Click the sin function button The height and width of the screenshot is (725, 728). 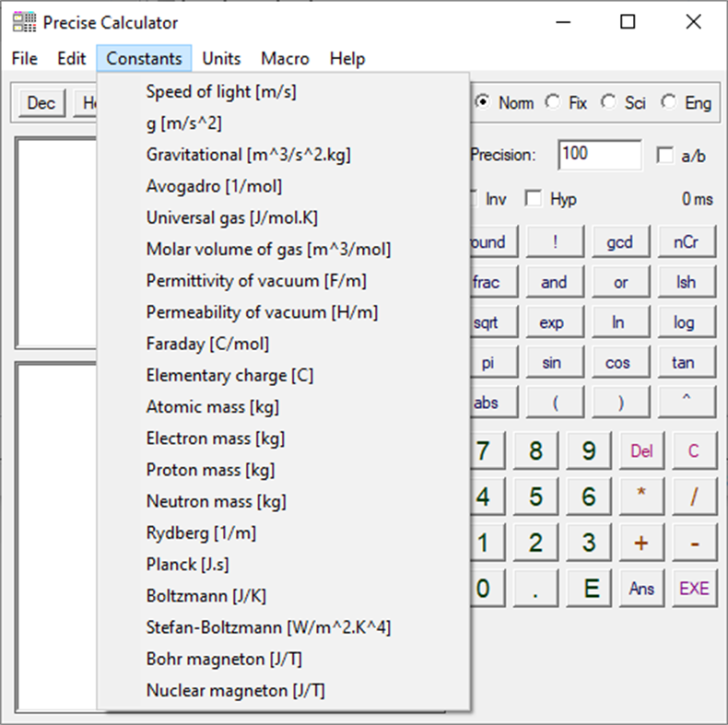pyautogui.click(x=556, y=363)
